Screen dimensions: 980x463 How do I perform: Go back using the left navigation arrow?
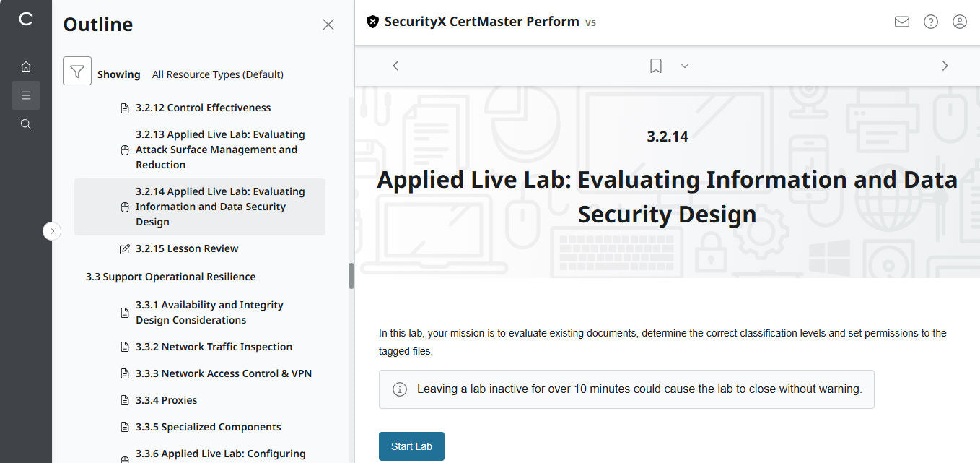[x=395, y=65]
